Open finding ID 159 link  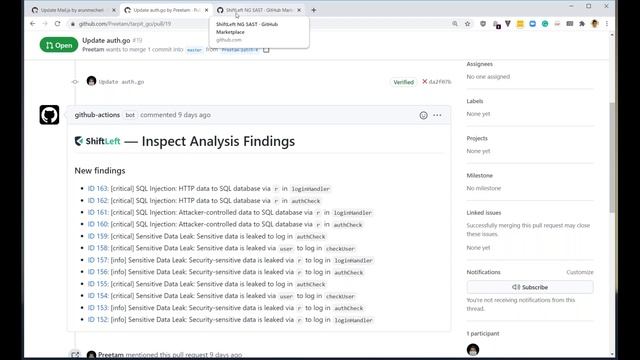(x=98, y=236)
